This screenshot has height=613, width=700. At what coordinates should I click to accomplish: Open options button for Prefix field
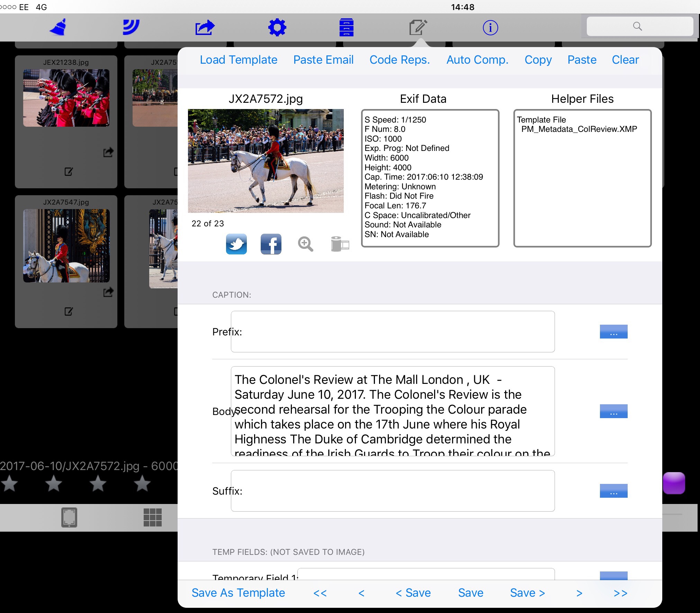613,332
